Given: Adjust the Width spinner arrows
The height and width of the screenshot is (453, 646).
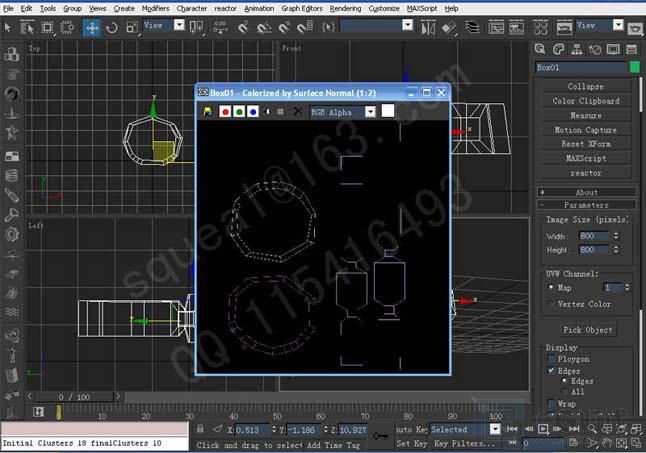Looking at the screenshot, I should point(616,236).
